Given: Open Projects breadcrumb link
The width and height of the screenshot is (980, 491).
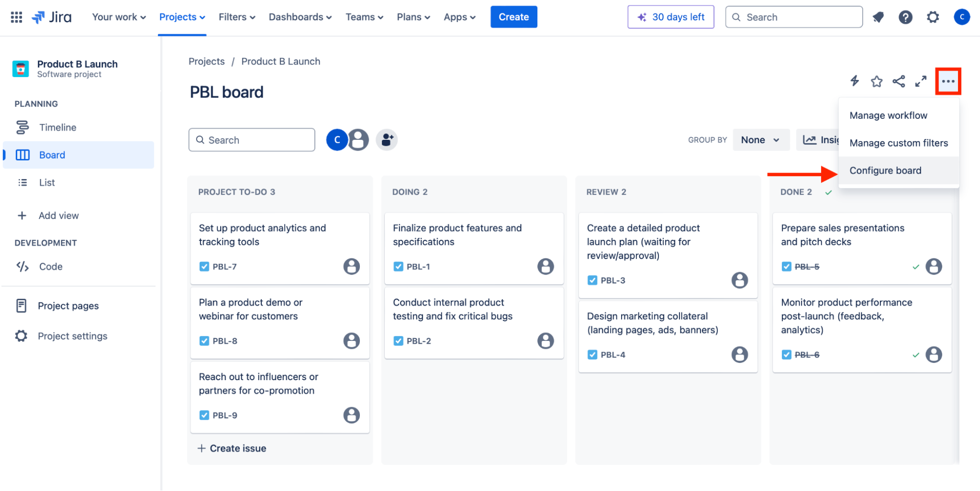Looking at the screenshot, I should [206, 61].
